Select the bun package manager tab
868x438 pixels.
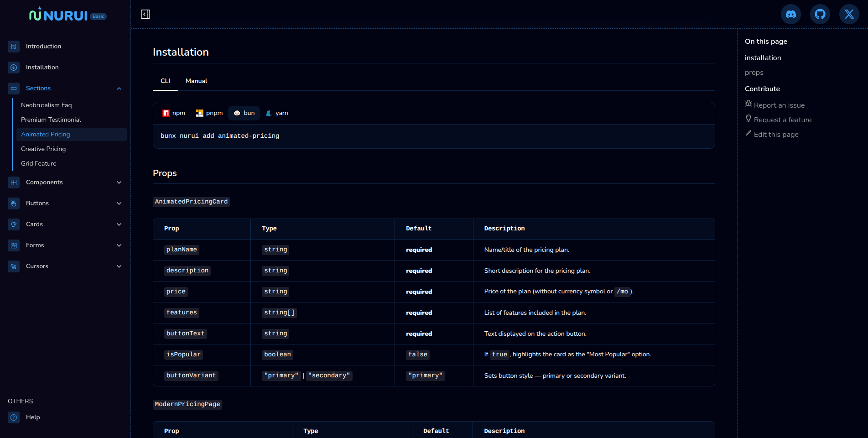pyautogui.click(x=244, y=113)
